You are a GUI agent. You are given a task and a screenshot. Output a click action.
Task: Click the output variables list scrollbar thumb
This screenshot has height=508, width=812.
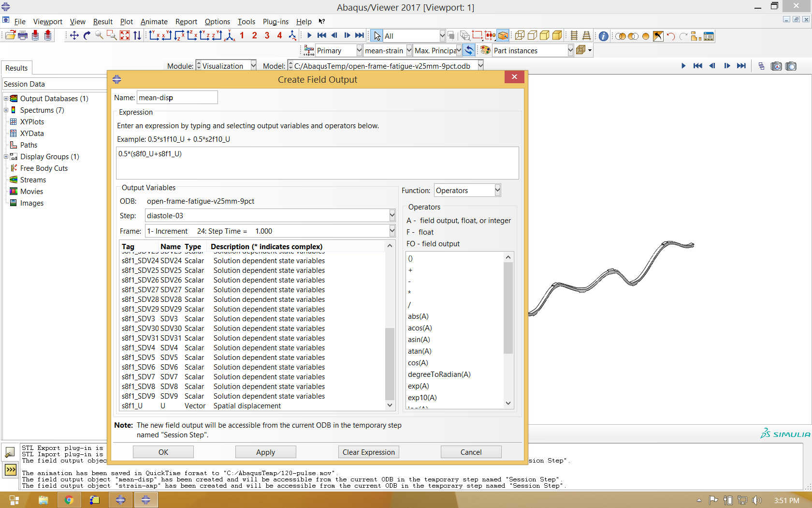[390, 364]
